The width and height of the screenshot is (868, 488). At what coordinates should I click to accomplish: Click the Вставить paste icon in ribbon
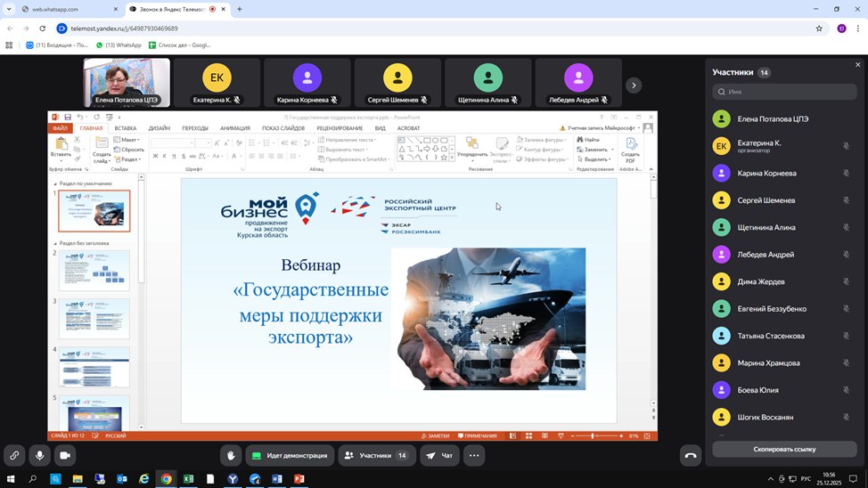click(61, 143)
